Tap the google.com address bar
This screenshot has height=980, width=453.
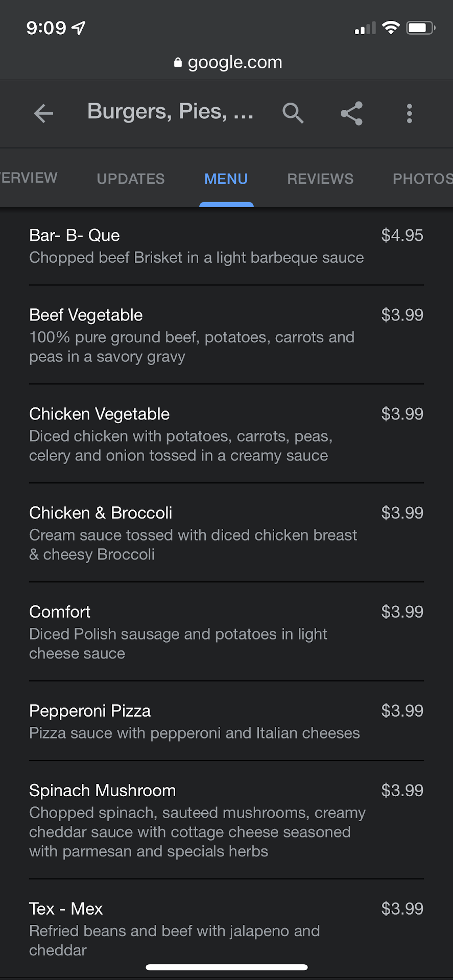click(234, 62)
